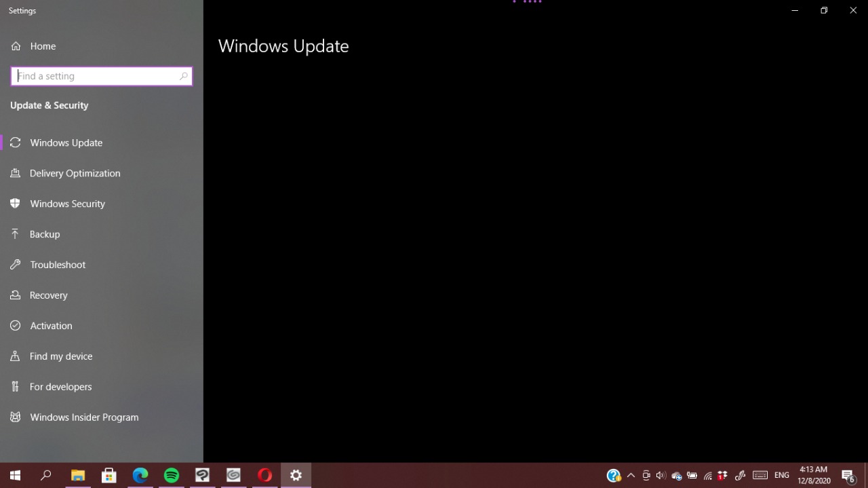Viewport: 868px width, 488px height.
Task: Minimize the Settings window
Action: 795,10
